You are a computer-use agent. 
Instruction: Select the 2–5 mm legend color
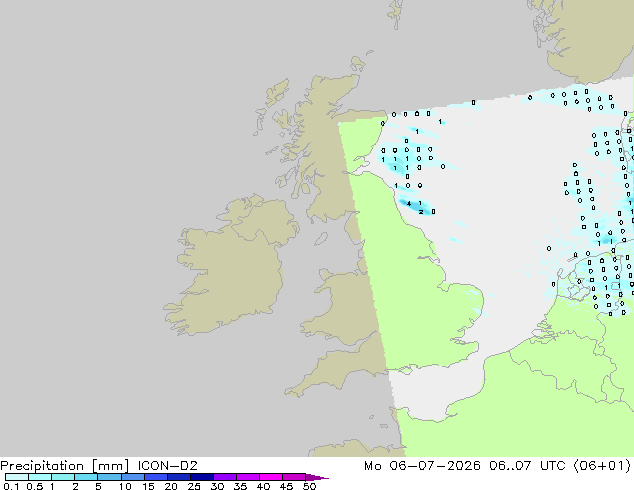tap(86, 477)
